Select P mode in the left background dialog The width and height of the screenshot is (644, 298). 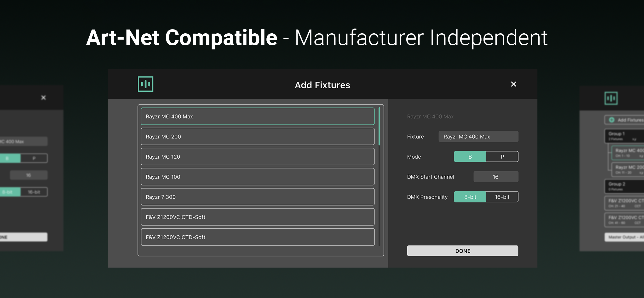[x=34, y=158]
